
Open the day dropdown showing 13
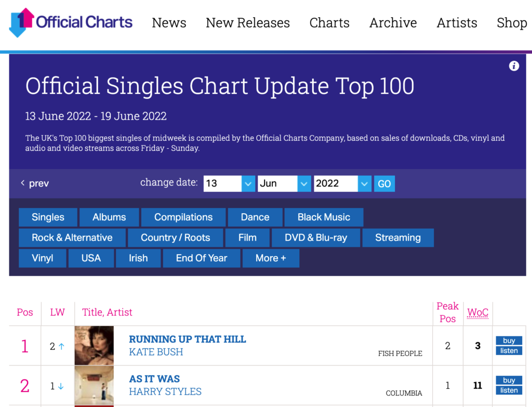[x=229, y=183]
